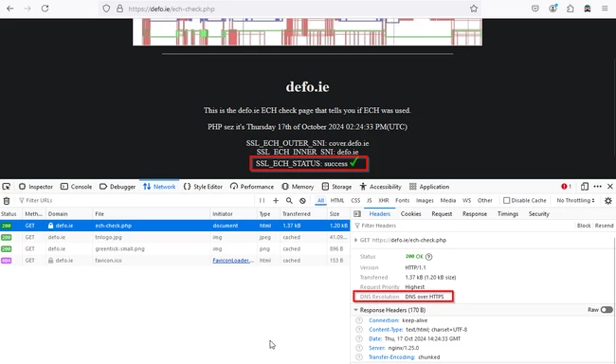This screenshot has width=616, height=364.
Task: Filter requests by Fonts type
Action: (x=402, y=200)
